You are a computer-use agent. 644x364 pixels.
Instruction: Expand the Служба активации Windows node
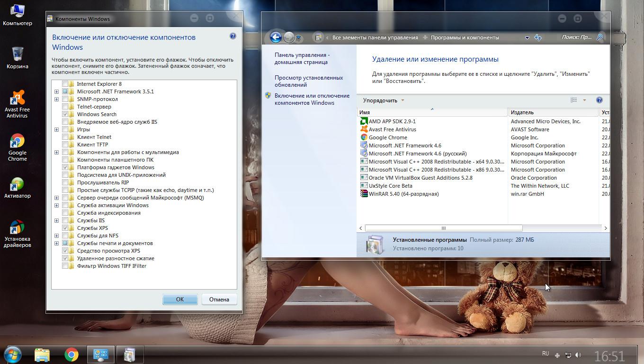[x=56, y=205]
